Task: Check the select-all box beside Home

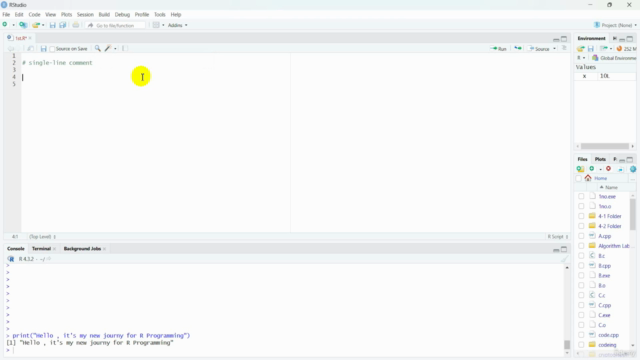Action: click(x=578, y=178)
